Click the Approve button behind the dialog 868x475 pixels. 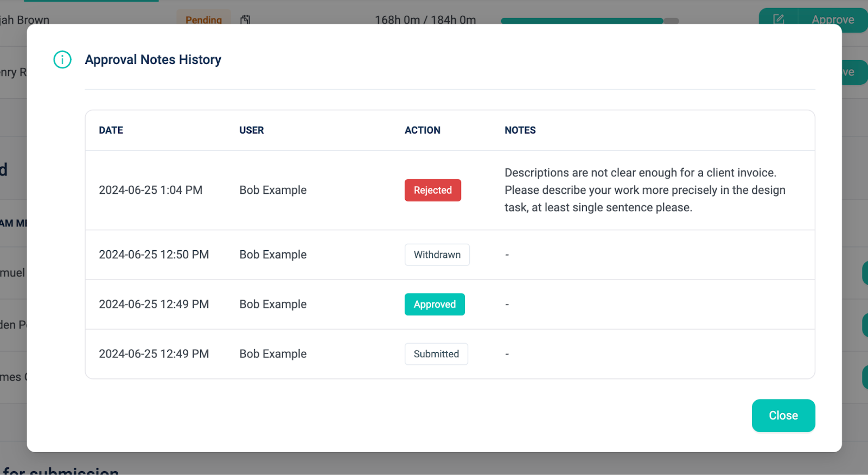[x=833, y=20]
